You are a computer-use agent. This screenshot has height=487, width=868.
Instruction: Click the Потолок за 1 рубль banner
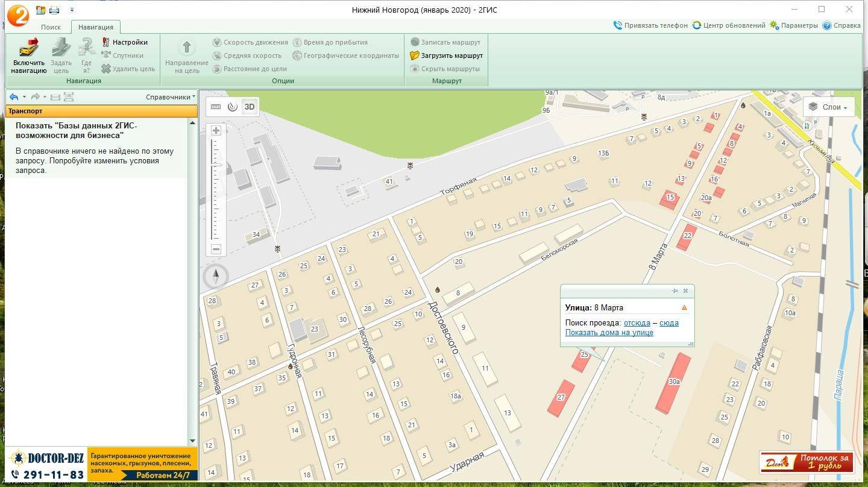pyautogui.click(x=807, y=462)
